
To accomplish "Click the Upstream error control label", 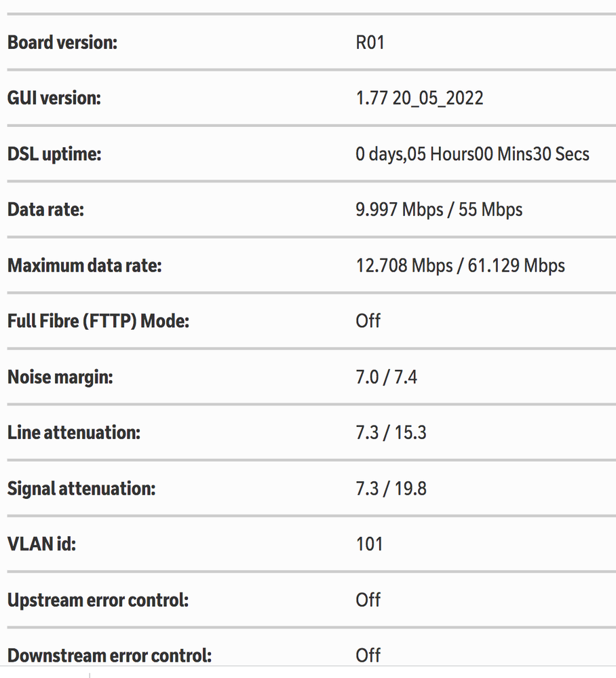I will pos(98,600).
